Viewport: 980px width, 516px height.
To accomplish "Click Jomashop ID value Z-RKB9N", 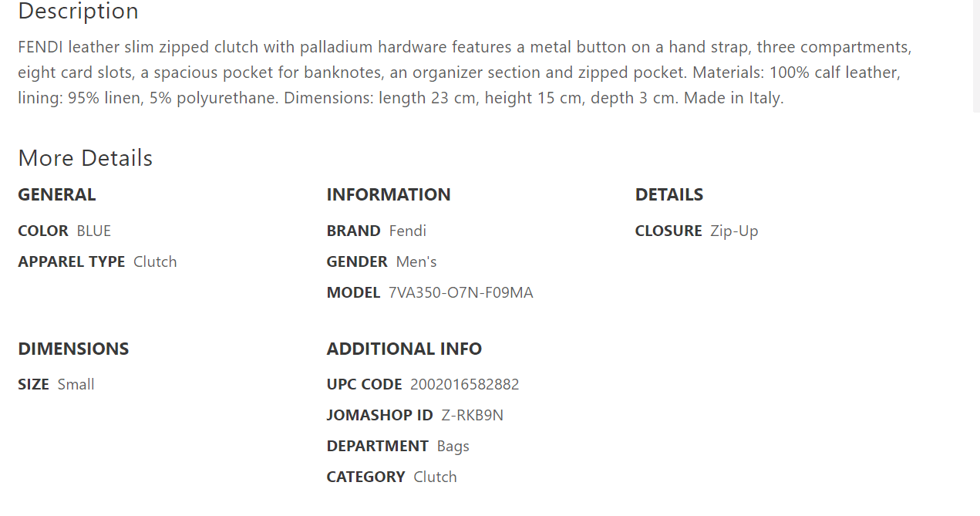I will [473, 415].
